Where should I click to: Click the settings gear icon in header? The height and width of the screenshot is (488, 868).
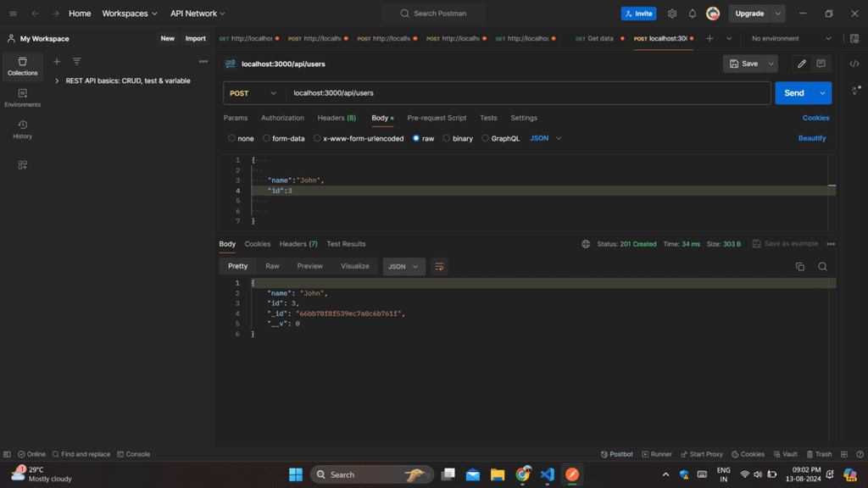click(672, 14)
